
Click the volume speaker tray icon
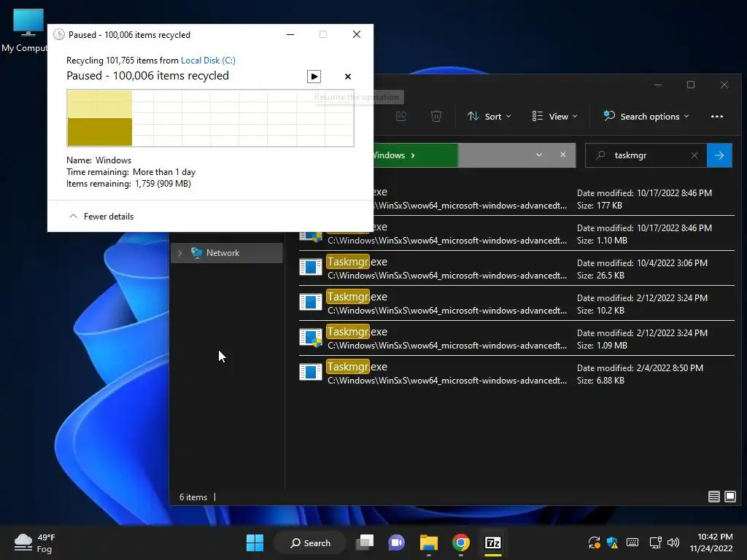tap(673, 542)
